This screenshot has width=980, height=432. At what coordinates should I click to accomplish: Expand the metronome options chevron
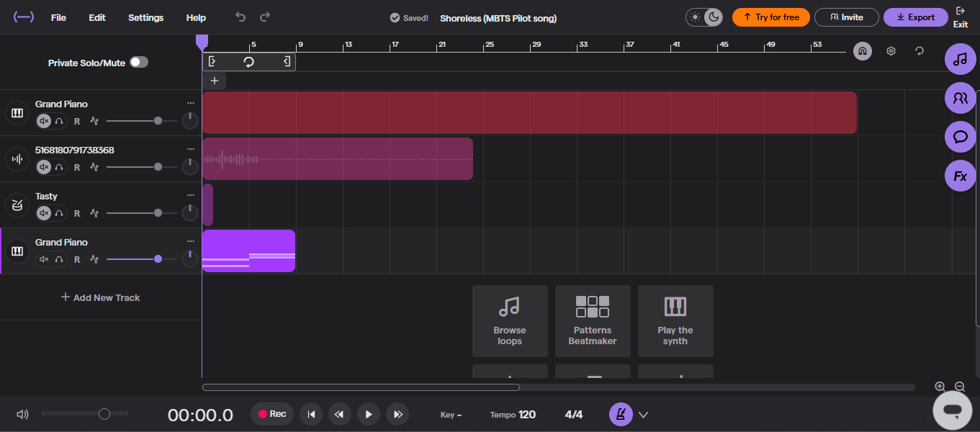644,415
